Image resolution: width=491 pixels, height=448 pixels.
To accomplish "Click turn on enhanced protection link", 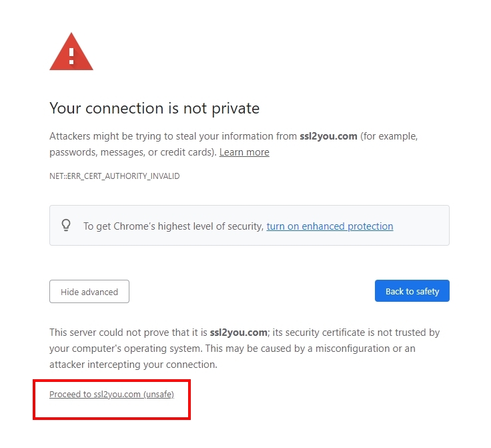I will tap(330, 226).
